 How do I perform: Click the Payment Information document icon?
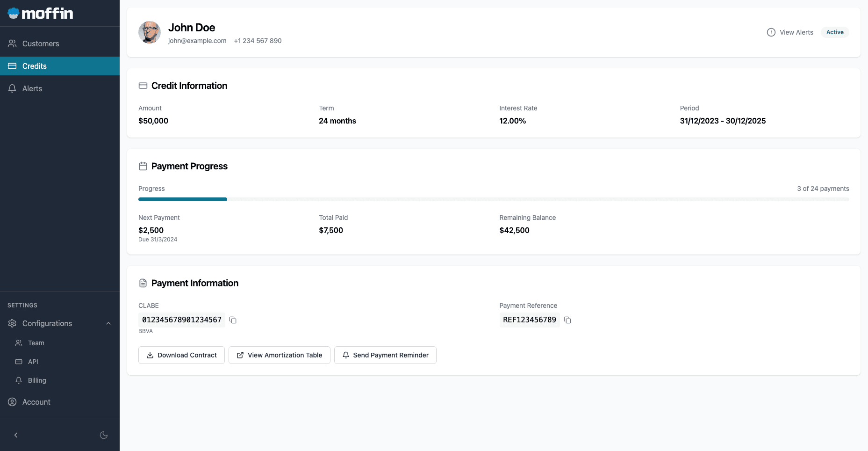click(143, 283)
